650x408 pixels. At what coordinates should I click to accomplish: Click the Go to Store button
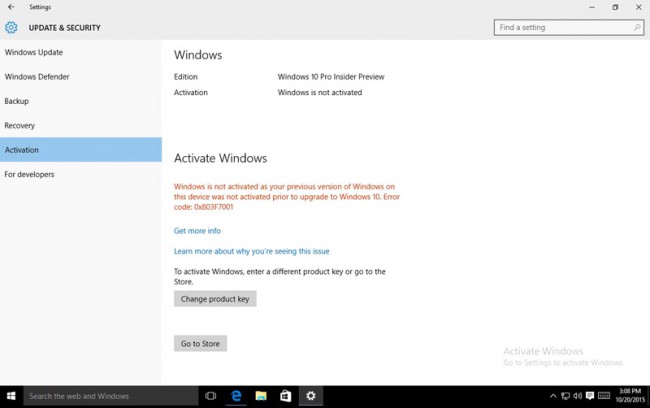(200, 344)
